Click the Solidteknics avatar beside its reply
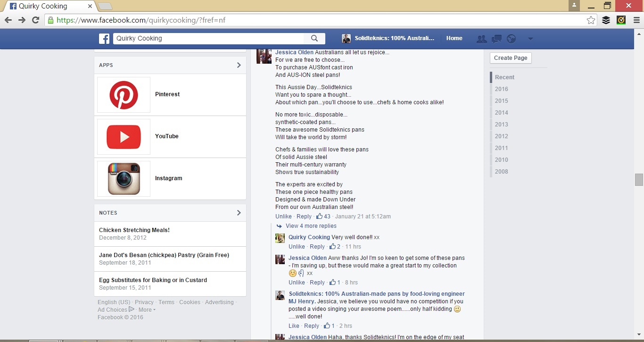This screenshot has height=342, width=644. pyautogui.click(x=280, y=295)
